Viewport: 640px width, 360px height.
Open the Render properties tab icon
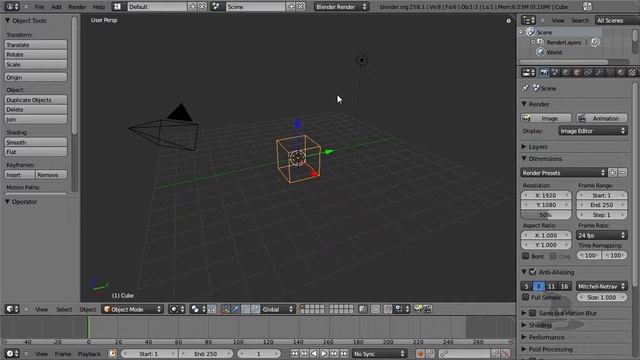pyautogui.click(x=544, y=73)
